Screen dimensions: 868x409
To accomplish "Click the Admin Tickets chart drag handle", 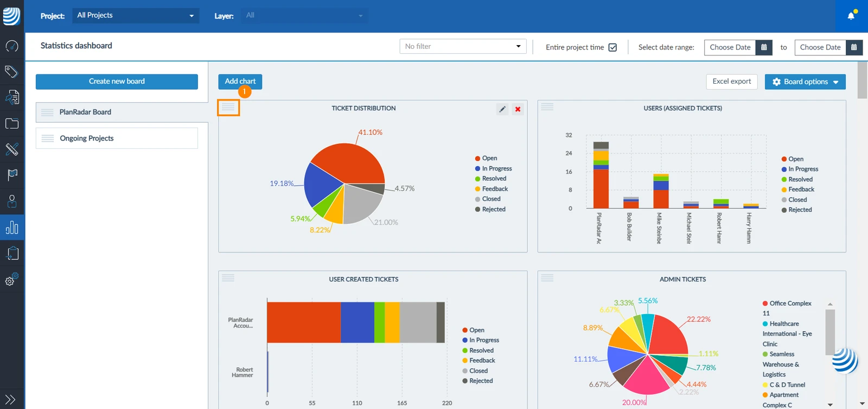I will pos(547,278).
